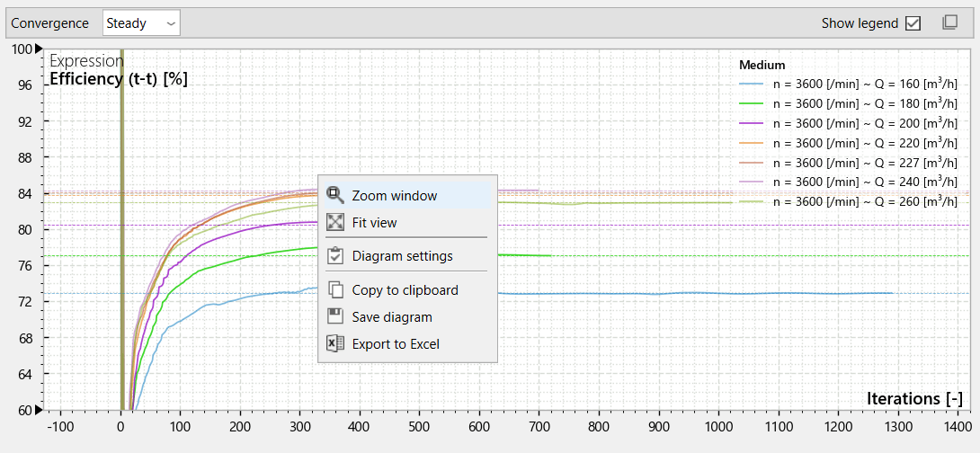Click the Expression label in the chart

(86, 61)
